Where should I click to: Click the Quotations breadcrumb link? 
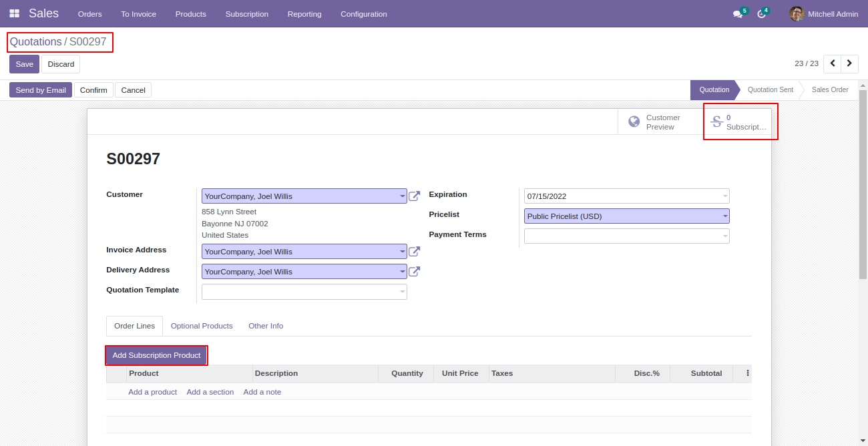35,41
